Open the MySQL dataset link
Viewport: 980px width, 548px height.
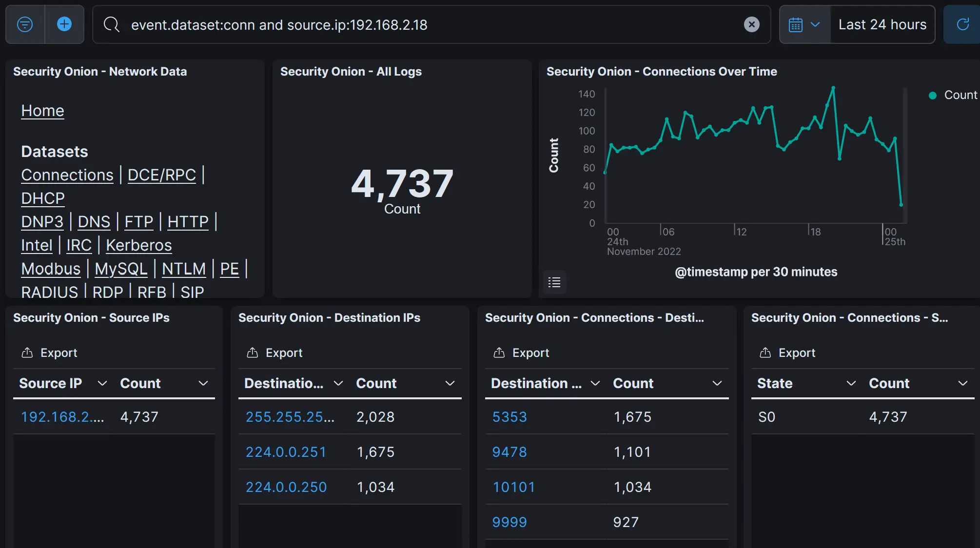point(121,269)
